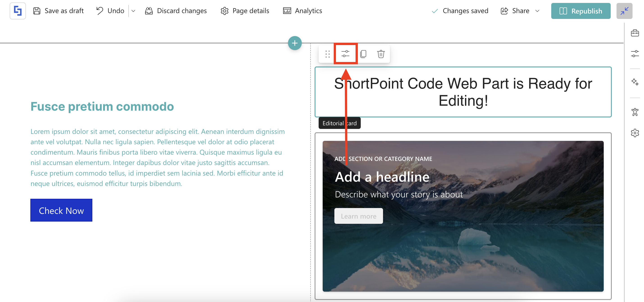Click Save as draft
Image resolution: width=644 pixels, height=302 pixels.
click(58, 11)
